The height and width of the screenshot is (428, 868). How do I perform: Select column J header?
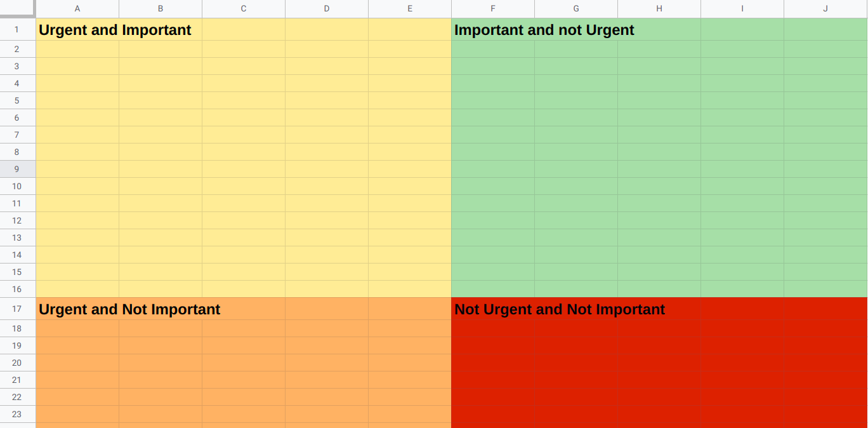825,8
